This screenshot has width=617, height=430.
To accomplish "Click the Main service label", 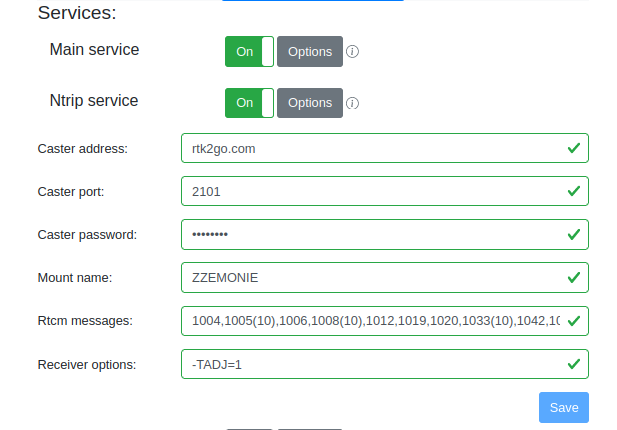I will pyautogui.click(x=94, y=50).
